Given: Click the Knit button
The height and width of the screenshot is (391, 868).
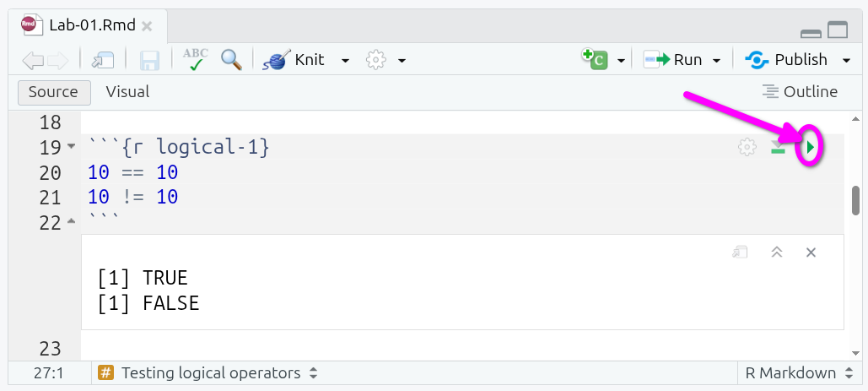Looking at the screenshot, I should pos(296,60).
